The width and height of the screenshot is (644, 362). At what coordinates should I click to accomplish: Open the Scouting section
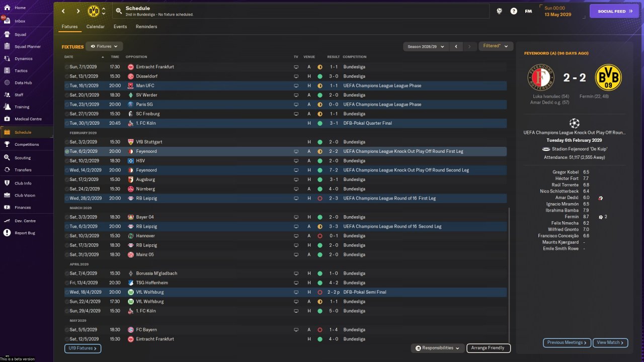point(27,158)
